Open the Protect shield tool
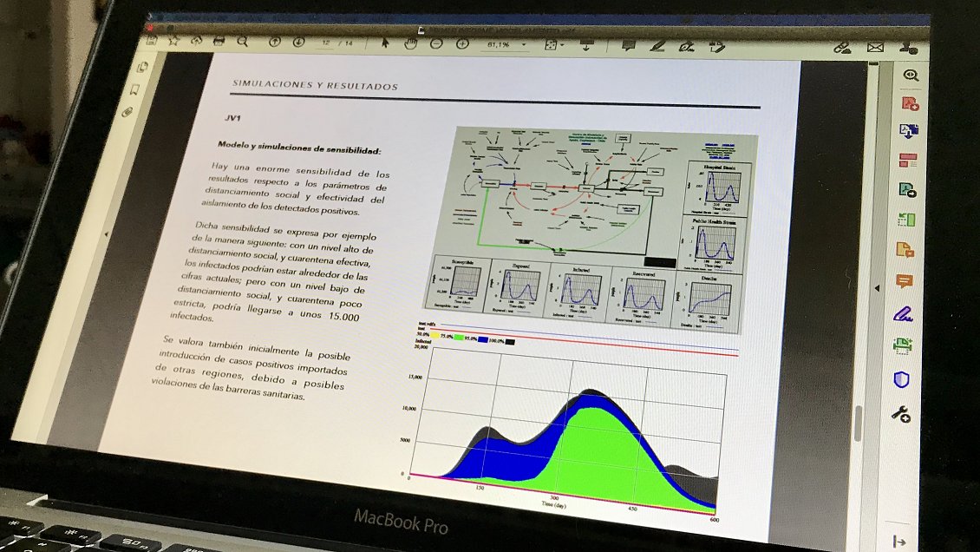Screen dimensions: 980x552 click(901, 379)
